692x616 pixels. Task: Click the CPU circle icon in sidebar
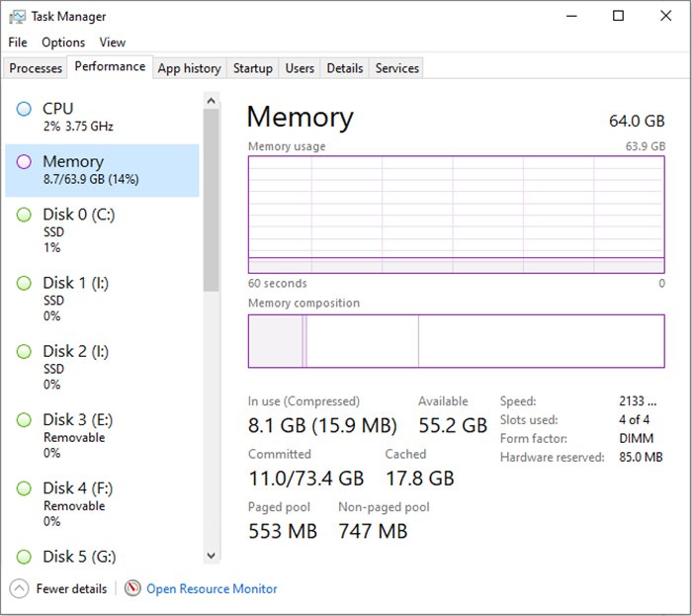coord(24,109)
